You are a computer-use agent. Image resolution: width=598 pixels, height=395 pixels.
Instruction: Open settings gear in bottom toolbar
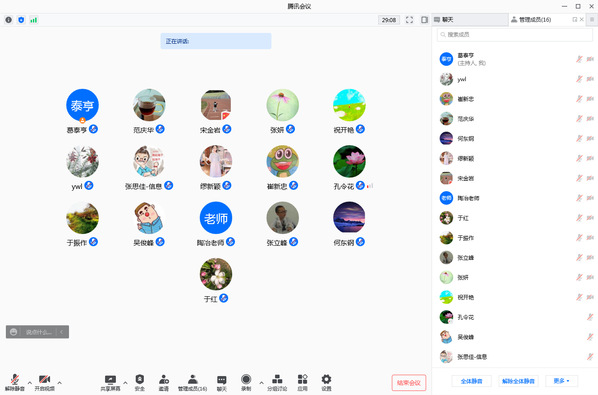(326, 382)
